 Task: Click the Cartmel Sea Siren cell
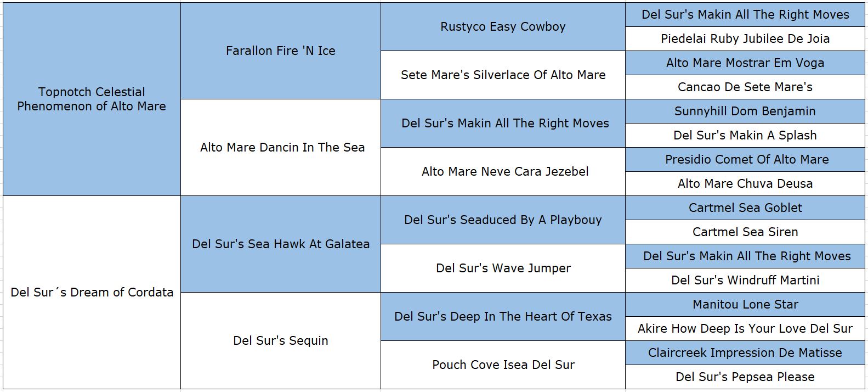coord(745,232)
